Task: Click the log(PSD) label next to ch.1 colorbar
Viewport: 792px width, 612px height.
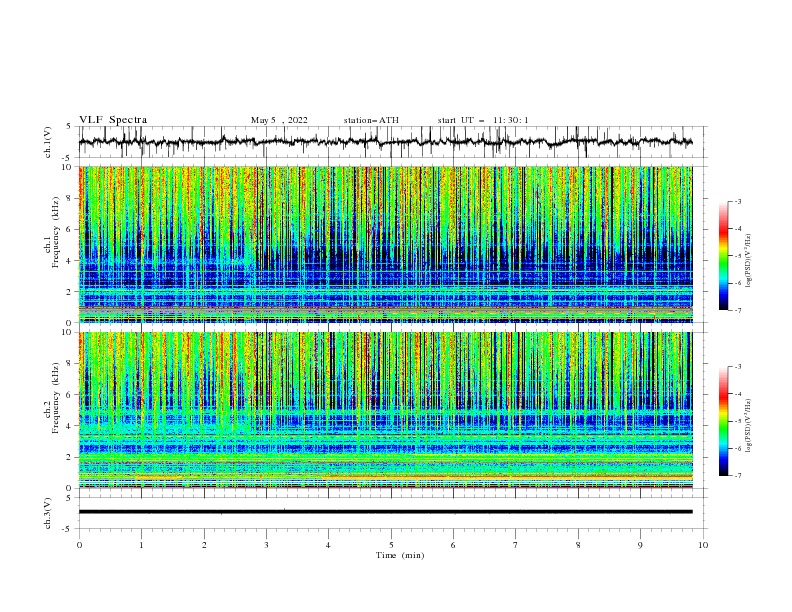Action: tap(749, 261)
